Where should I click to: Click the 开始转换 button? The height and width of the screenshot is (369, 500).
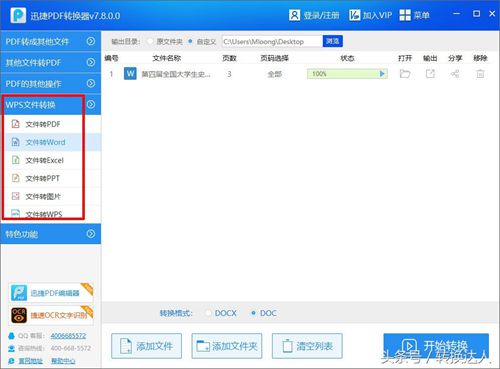coord(436,346)
